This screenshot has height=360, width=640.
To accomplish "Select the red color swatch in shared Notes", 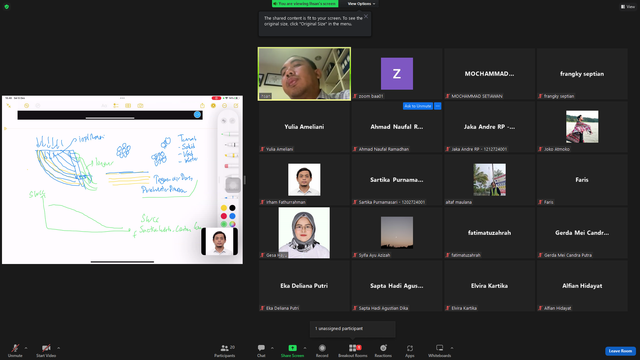I will (224, 216).
